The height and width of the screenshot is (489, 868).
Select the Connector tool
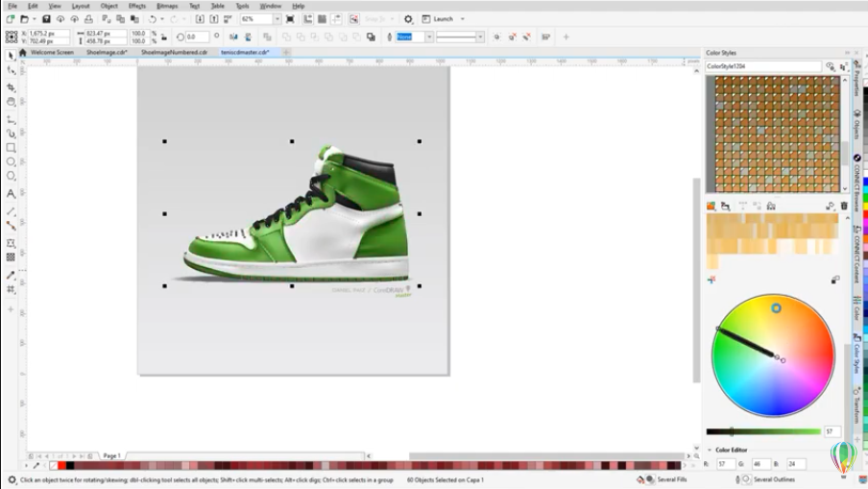pyautogui.click(x=11, y=226)
